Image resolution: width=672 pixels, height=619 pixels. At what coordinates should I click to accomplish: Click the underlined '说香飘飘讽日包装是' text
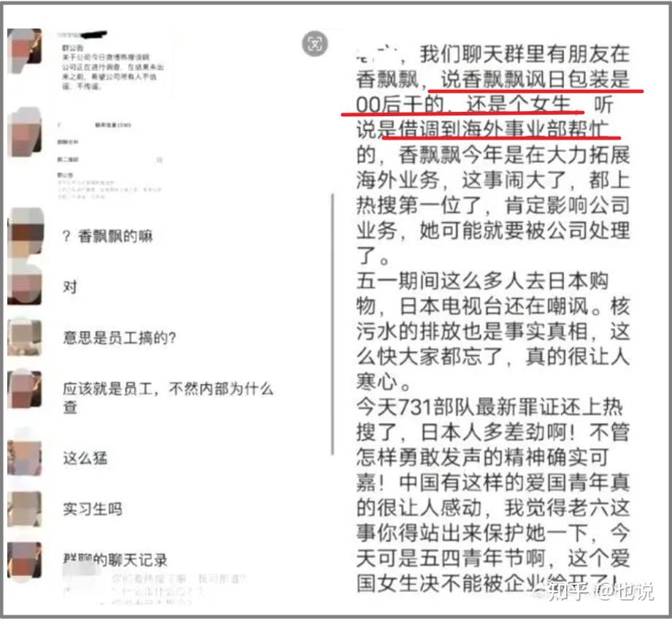click(535, 80)
